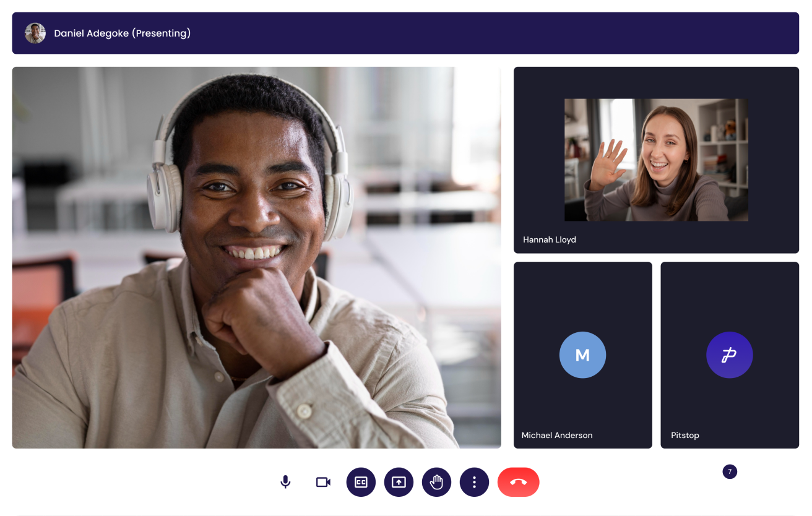The width and height of the screenshot is (812, 516).
Task: Select Hannah Lloyd's webcam video thumbnail
Action: click(x=656, y=160)
